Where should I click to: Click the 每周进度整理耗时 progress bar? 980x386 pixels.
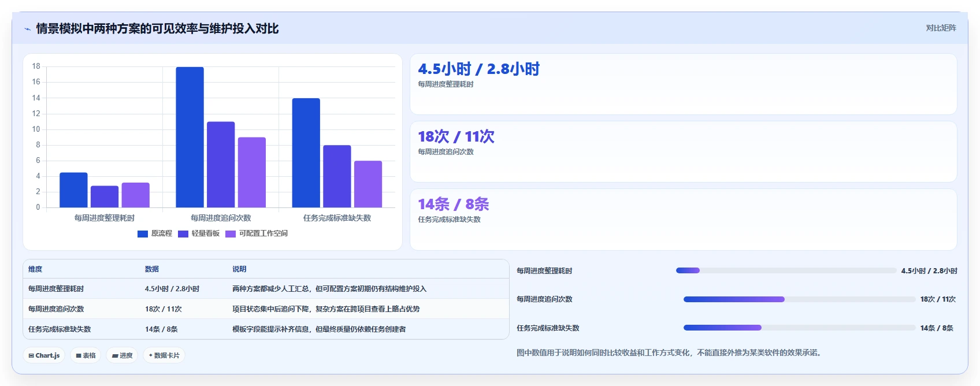coord(786,270)
